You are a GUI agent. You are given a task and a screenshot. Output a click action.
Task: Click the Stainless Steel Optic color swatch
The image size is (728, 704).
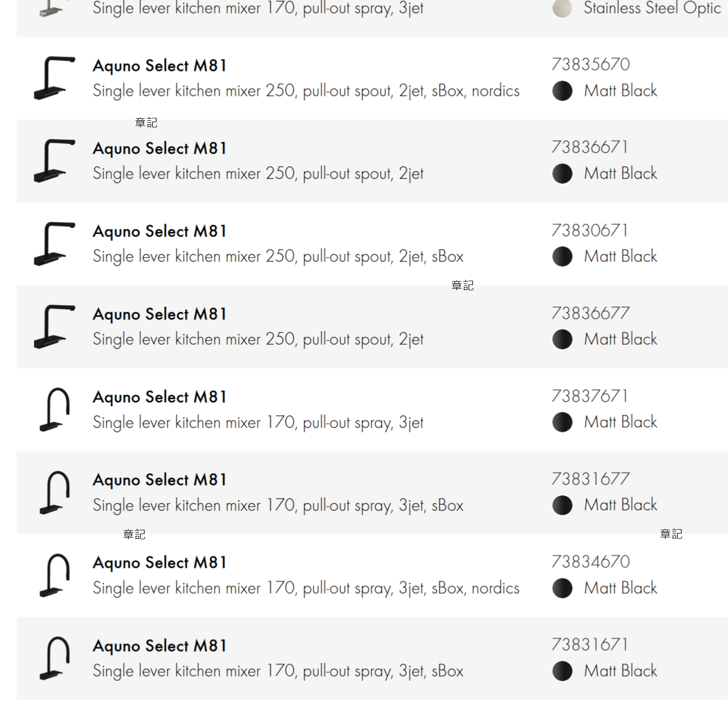coord(562,8)
